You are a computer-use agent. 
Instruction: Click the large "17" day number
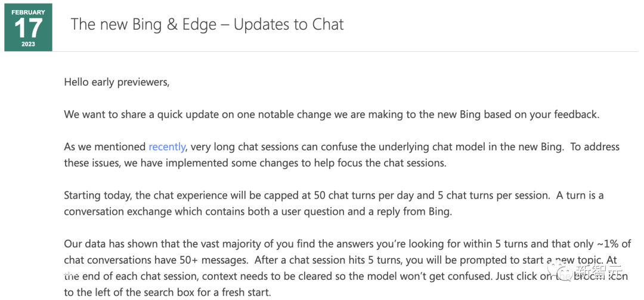[x=28, y=29]
